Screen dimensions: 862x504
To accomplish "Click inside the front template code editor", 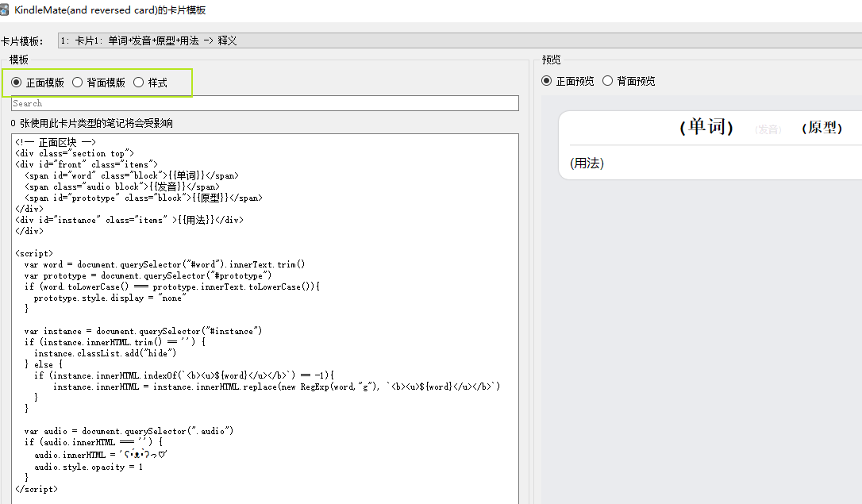I will (x=265, y=319).
